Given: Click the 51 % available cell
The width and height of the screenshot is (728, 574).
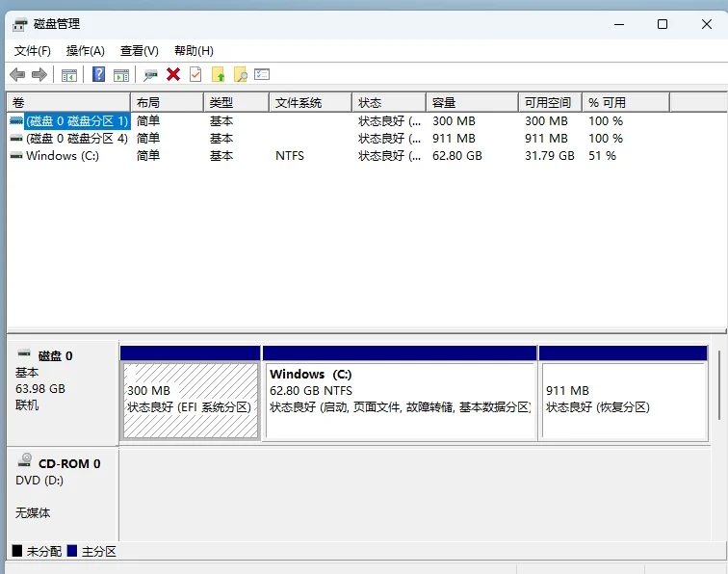Looking at the screenshot, I should [x=602, y=156].
